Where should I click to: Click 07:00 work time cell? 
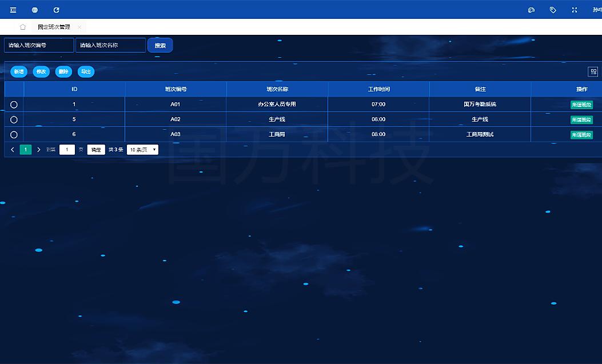pyautogui.click(x=378, y=105)
